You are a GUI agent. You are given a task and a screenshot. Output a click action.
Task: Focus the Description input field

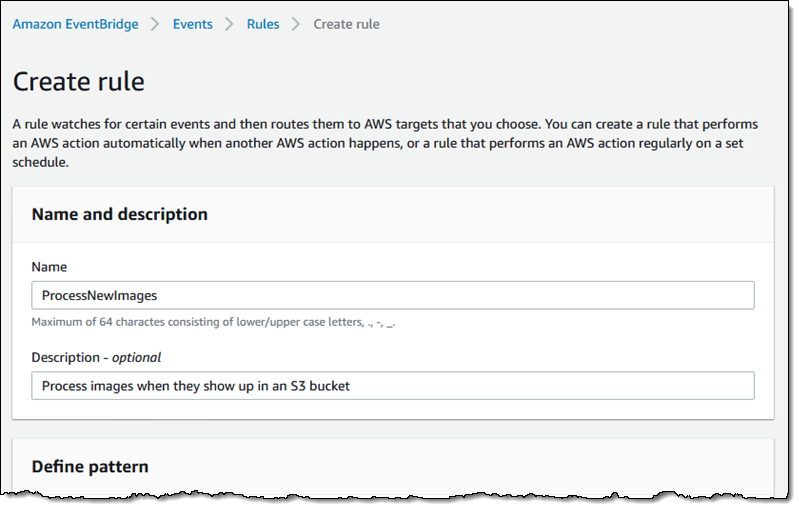coord(392,386)
